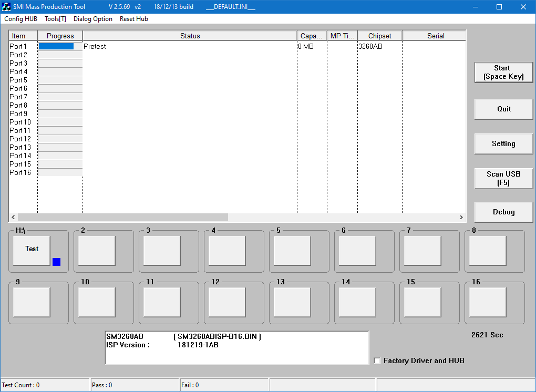The image size is (536, 392).
Task: Enable Factory Driver and HUB checkbox
Action: [377, 361]
